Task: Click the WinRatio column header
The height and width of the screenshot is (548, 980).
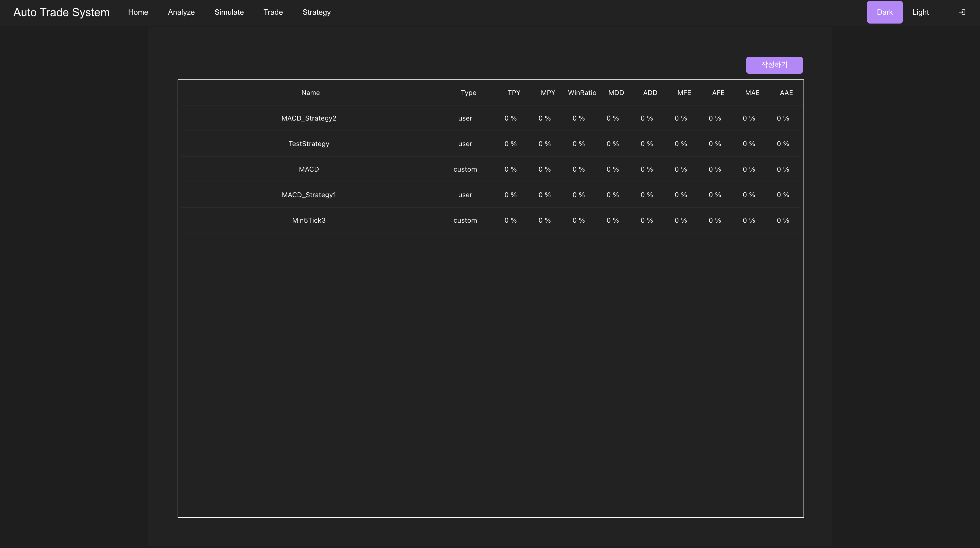Action: (582, 93)
